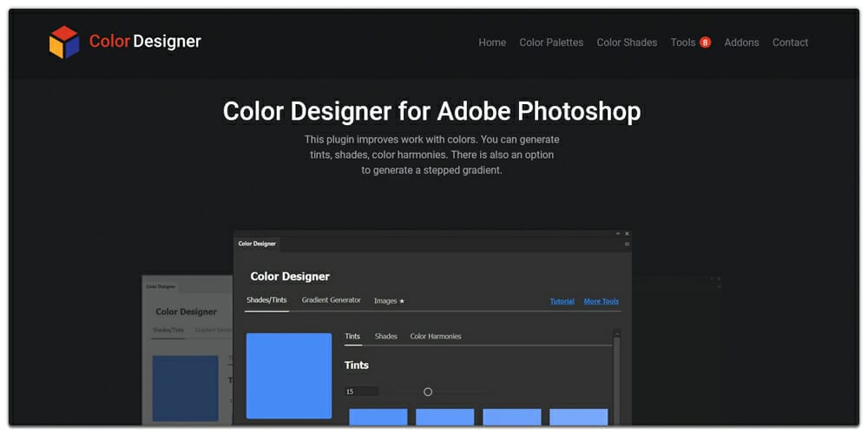The image size is (868, 434).
Task: Select the Shades sub-tab
Action: 386,337
